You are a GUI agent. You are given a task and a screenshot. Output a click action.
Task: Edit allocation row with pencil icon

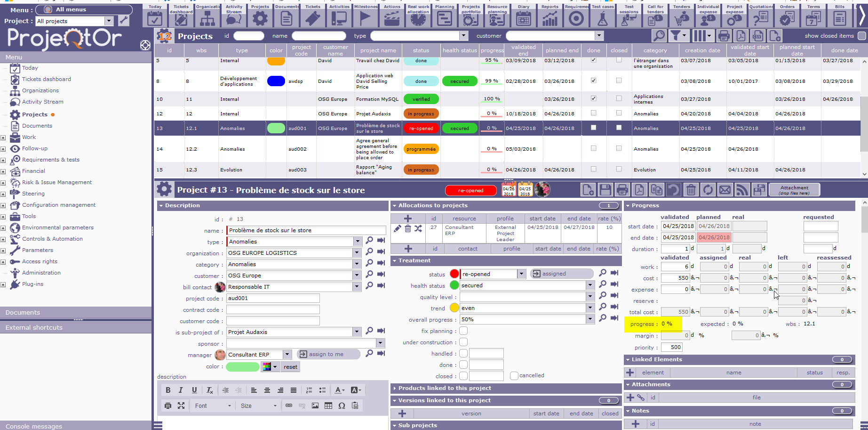pos(398,228)
